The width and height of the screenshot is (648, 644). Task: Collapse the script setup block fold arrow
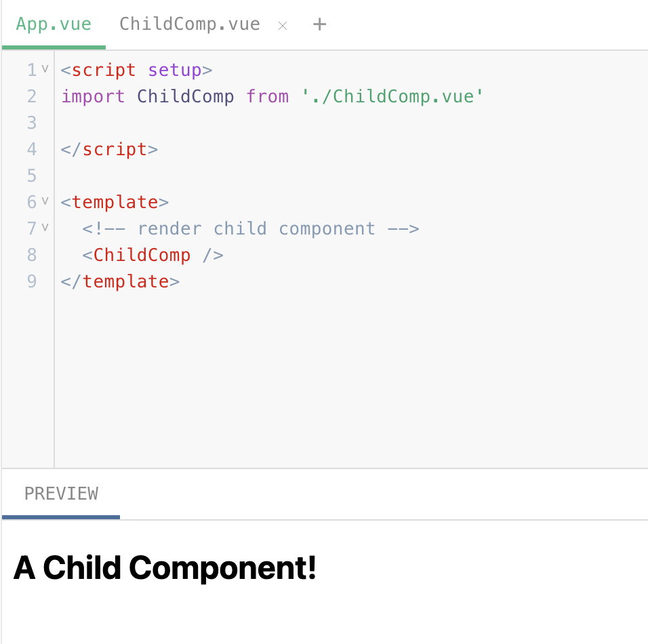pyautogui.click(x=45, y=68)
